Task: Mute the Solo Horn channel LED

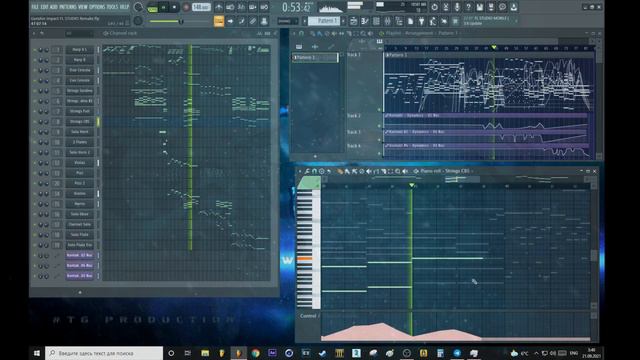Action: tap(35, 132)
